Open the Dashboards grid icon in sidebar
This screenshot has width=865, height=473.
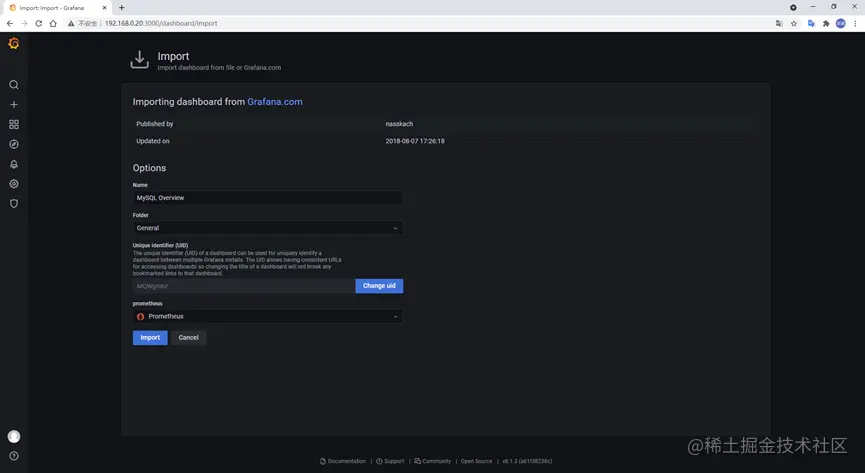tap(14, 124)
